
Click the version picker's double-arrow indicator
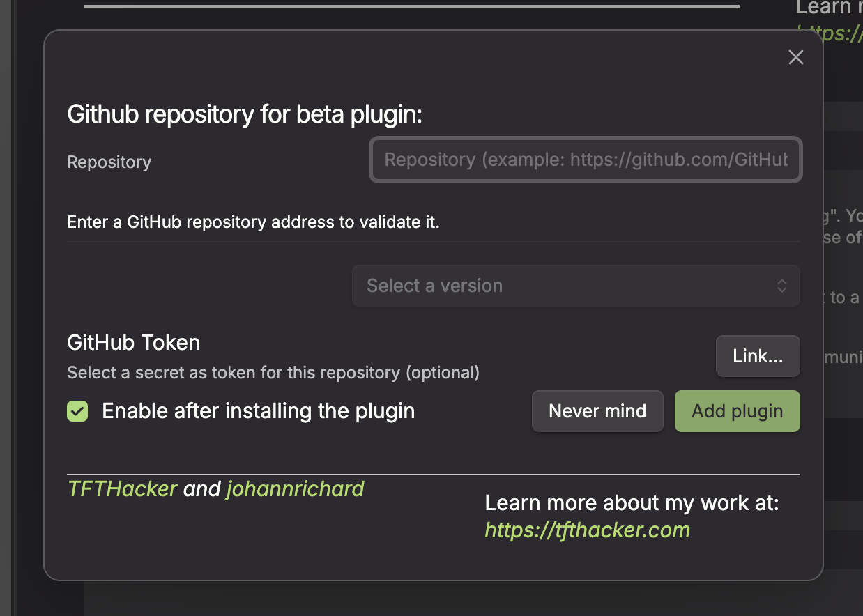[781, 286]
